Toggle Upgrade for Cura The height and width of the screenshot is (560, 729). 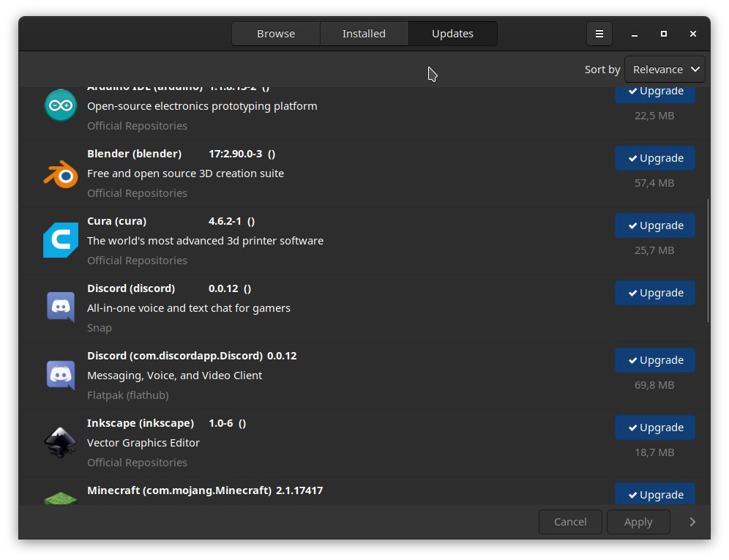654,225
